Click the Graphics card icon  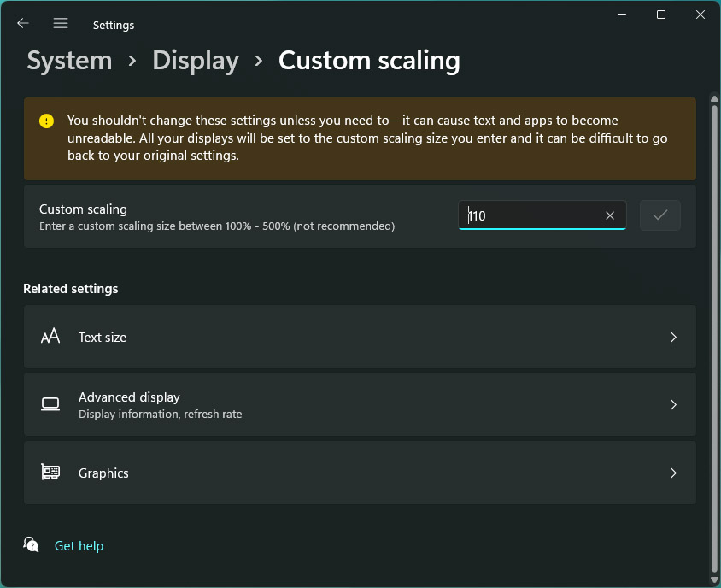tap(50, 473)
